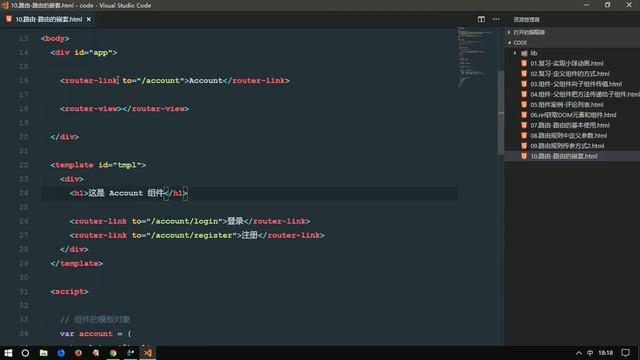Click the h1 Account 组件 line
Image resolution: width=640 pixels, height=360 pixels.
129,193
